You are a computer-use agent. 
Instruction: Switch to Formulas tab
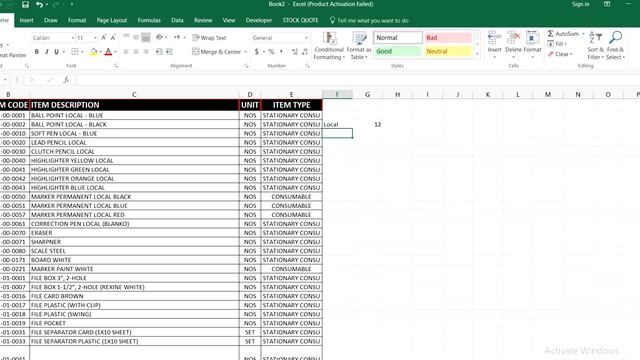pos(149,20)
